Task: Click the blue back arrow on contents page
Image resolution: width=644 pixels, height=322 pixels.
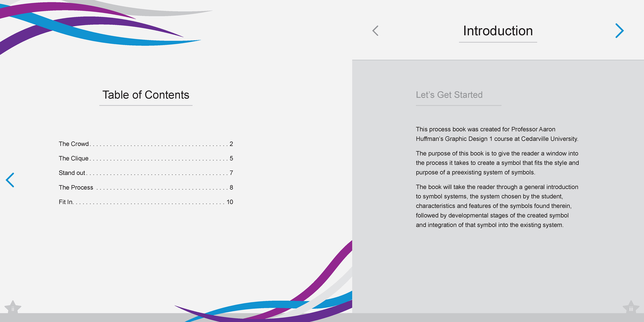Action: pyautogui.click(x=10, y=180)
